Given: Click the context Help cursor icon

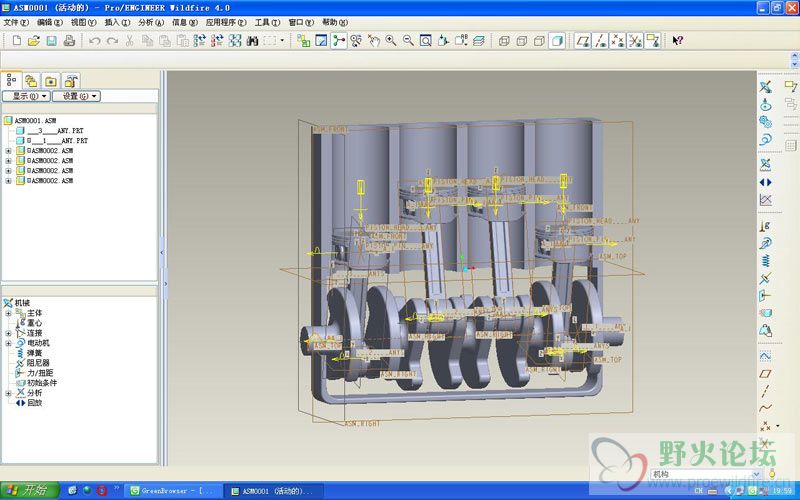Looking at the screenshot, I should pos(678,40).
